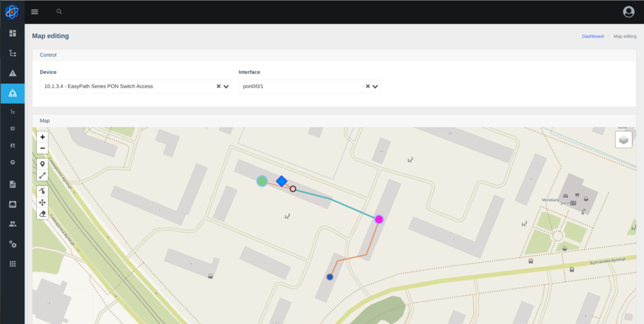Viewport: 644px width, 324px height.
Task: Select the blue diamond map marker
Action: click(x=281, y=181)
